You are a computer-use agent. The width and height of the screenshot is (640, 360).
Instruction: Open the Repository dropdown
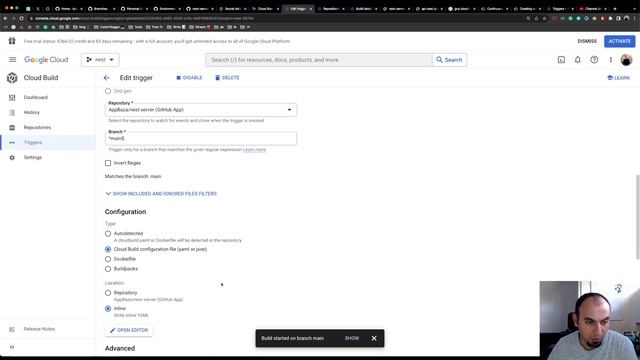point(201,109)
